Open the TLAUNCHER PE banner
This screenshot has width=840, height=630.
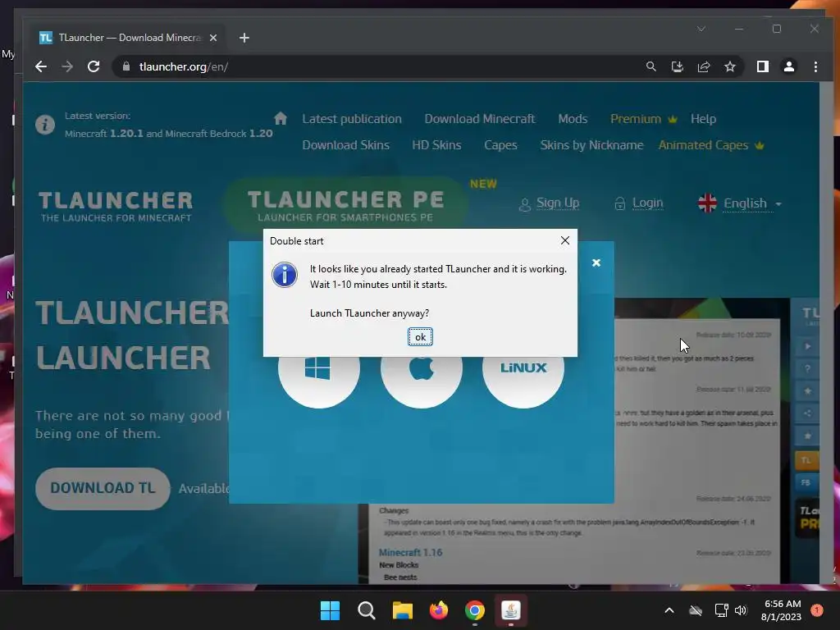pyautogui.click(x=345, y=206)
